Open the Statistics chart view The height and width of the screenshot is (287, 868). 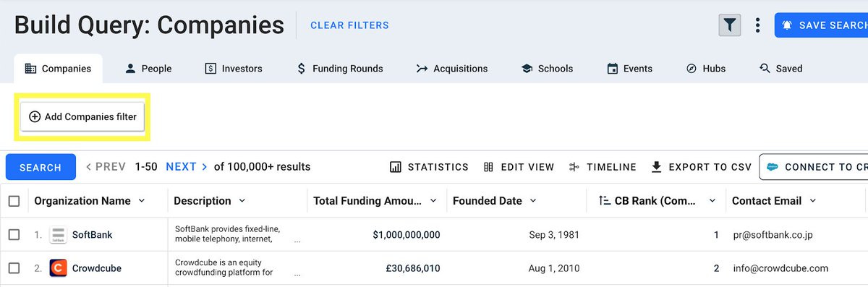coord(429,167)
